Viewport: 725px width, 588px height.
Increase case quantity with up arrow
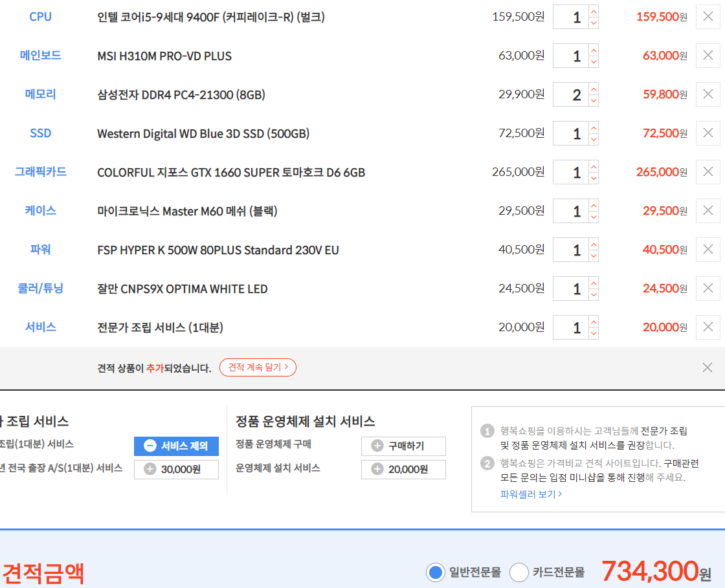coord(594,205)
